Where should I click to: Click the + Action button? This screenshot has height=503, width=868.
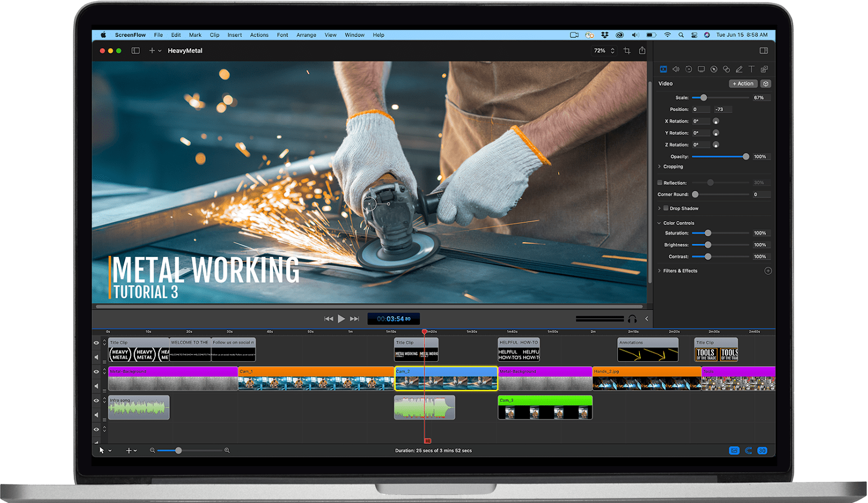coord(743,83)
